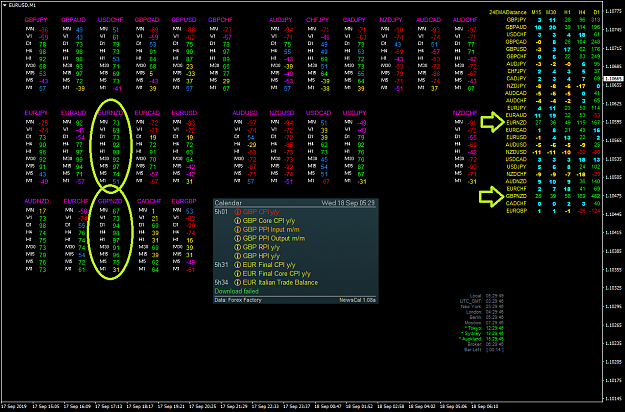The width and height of the screenshot is (625, 412).
Task: Click the EURCAD heading in the dashboard grid
Action: (147, 113)
